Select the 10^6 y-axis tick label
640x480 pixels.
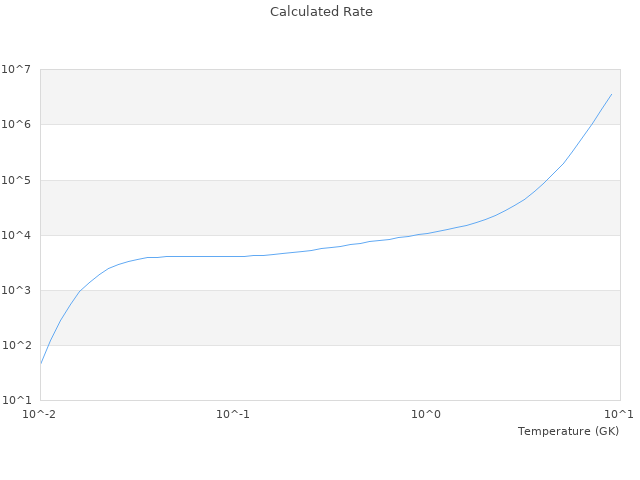point(16,125)
